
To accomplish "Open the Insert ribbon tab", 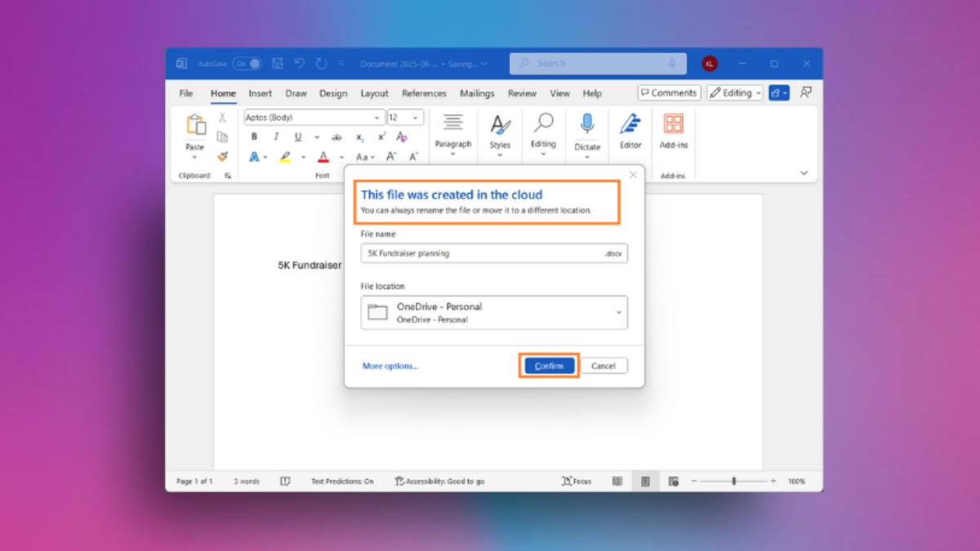I will [261, 93].
